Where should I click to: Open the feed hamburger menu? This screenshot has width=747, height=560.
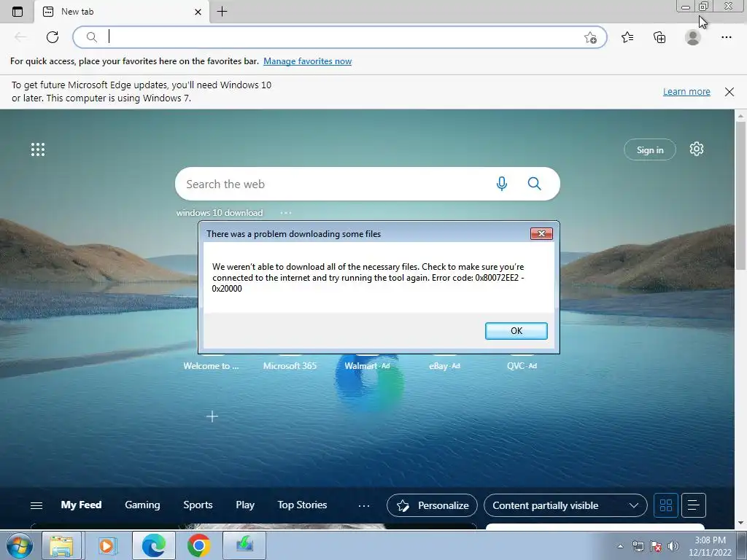(36, 505)
